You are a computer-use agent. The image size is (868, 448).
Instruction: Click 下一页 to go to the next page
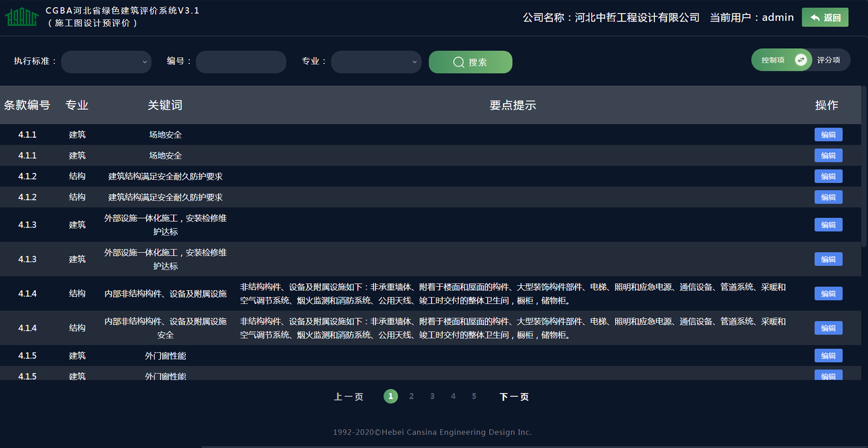pos(514,397)
